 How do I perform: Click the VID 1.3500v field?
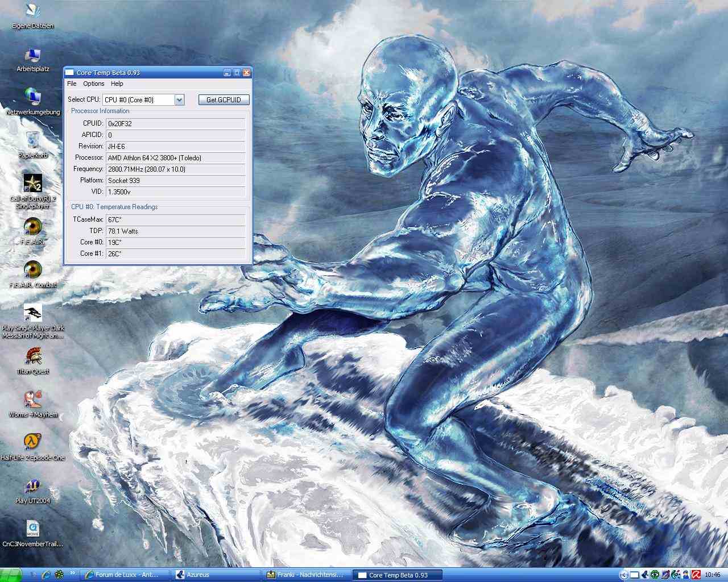pos(175,192)
